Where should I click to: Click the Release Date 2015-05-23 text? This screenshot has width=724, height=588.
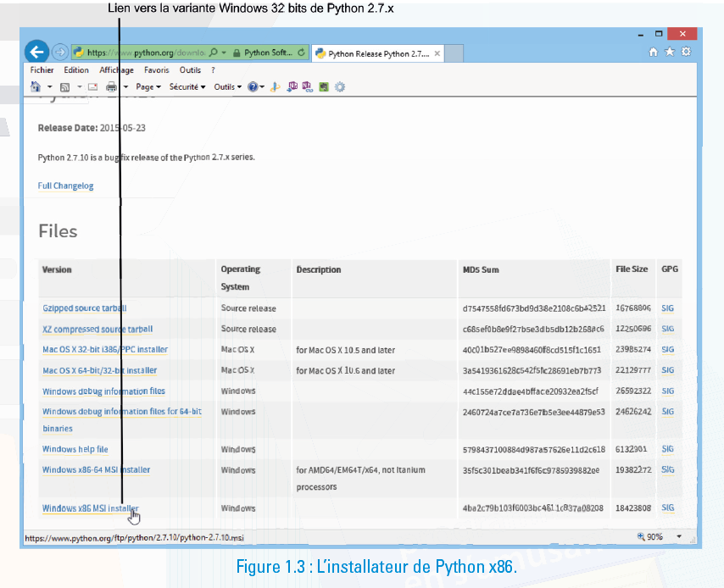click(92, 128)
